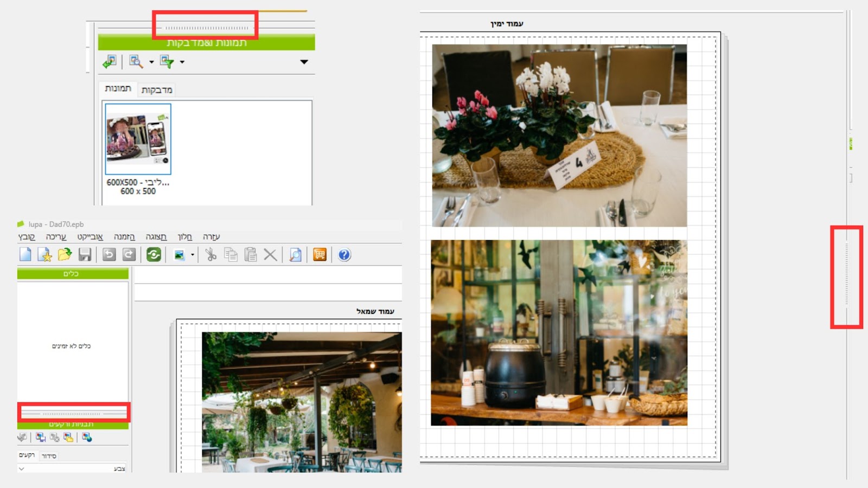Open the עזרה (Help) menu
This screenshot has width=868, height=488.
tap(211, 237)
